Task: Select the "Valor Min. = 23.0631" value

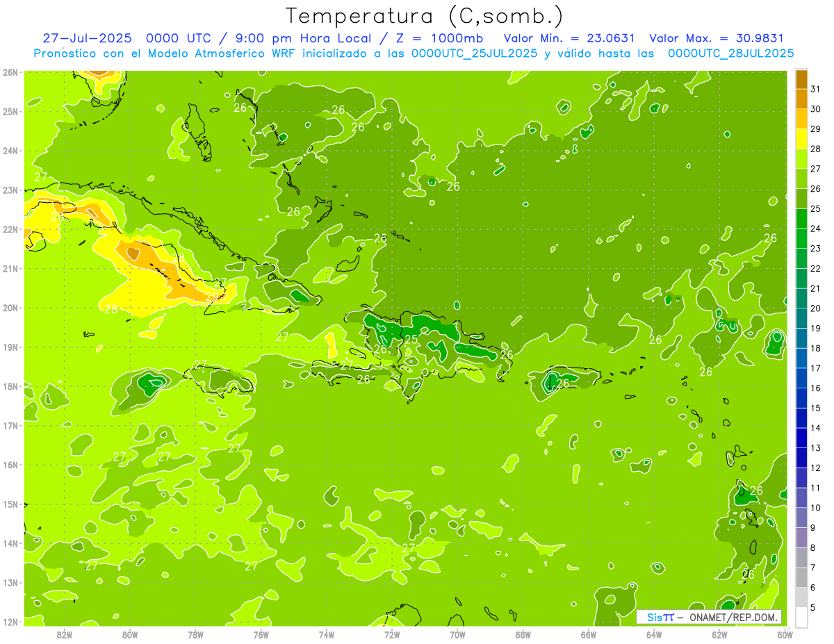Action: [569, 38]
